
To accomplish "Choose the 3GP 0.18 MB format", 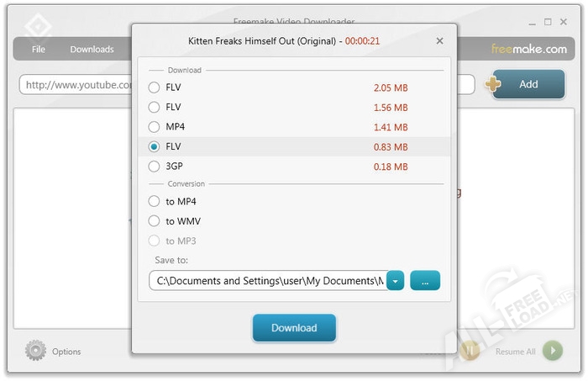I will tap(154, 167).
